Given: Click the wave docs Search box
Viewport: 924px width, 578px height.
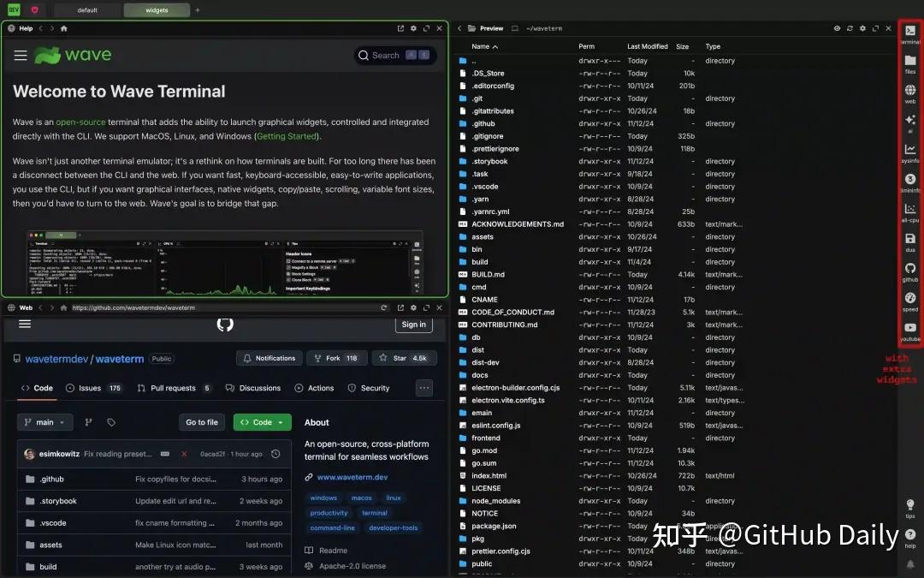Looking at the screenshot, I should (x=394, y=56).
